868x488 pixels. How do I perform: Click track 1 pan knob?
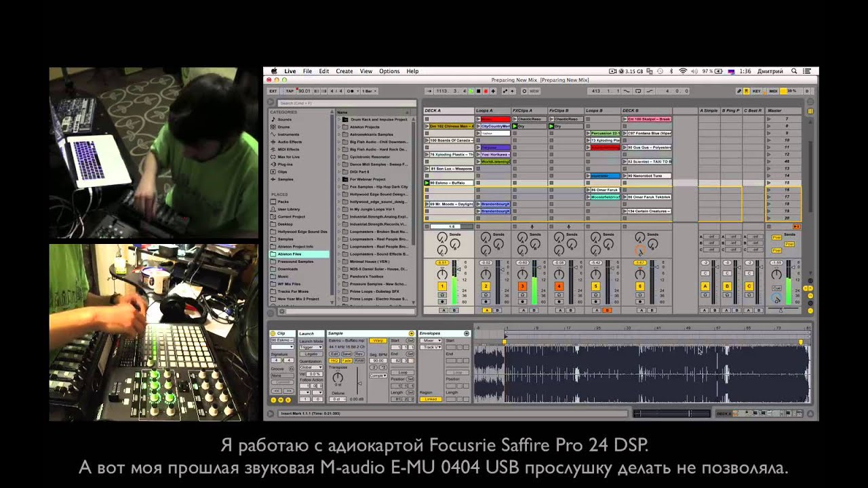click(x=442, y=274)
